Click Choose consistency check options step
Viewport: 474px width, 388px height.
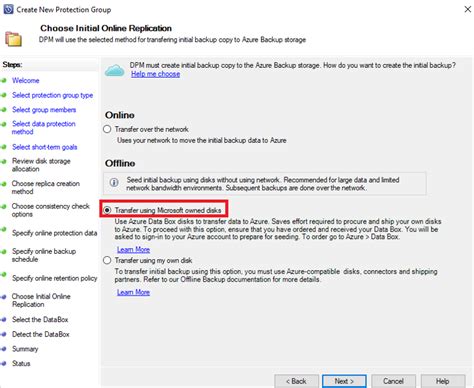tap(51, 210)
